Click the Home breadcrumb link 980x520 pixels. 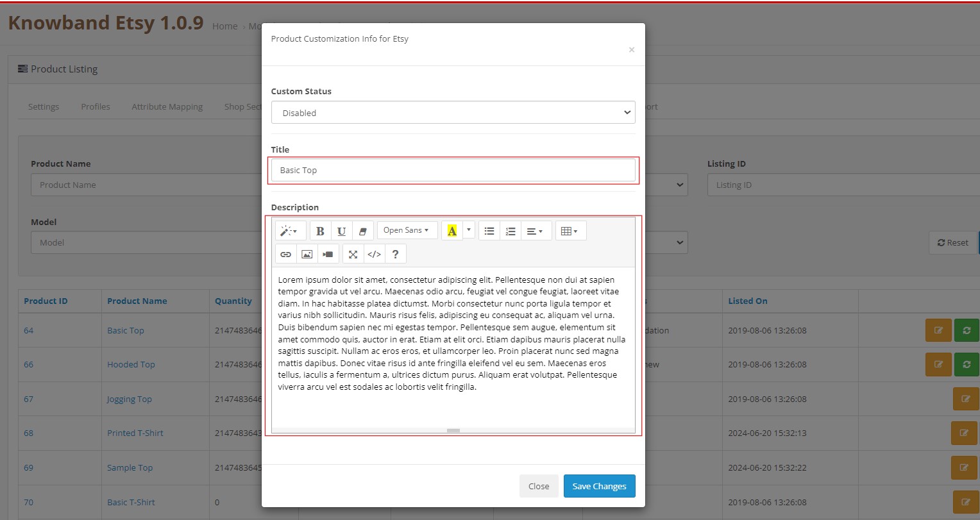point(225,26)
